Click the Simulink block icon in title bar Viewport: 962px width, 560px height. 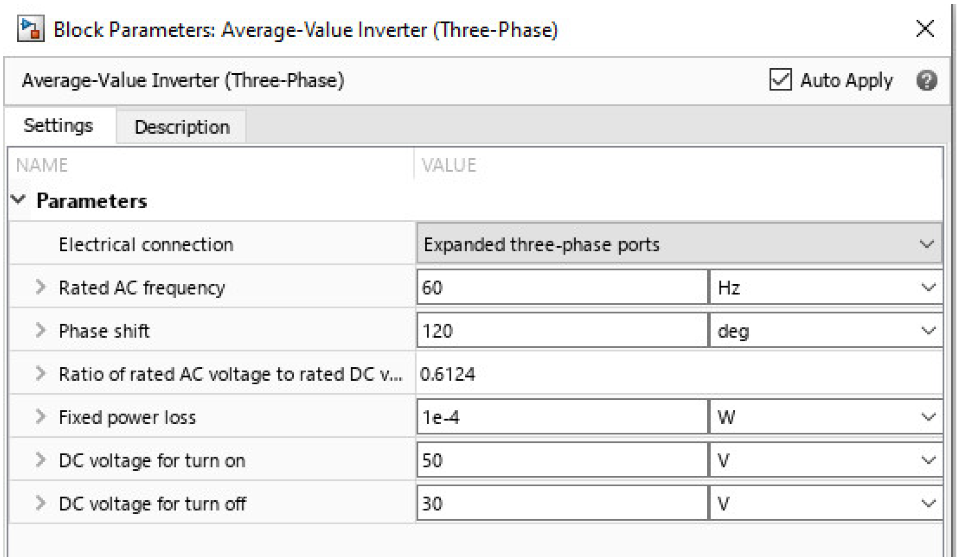tap(31, 29)
